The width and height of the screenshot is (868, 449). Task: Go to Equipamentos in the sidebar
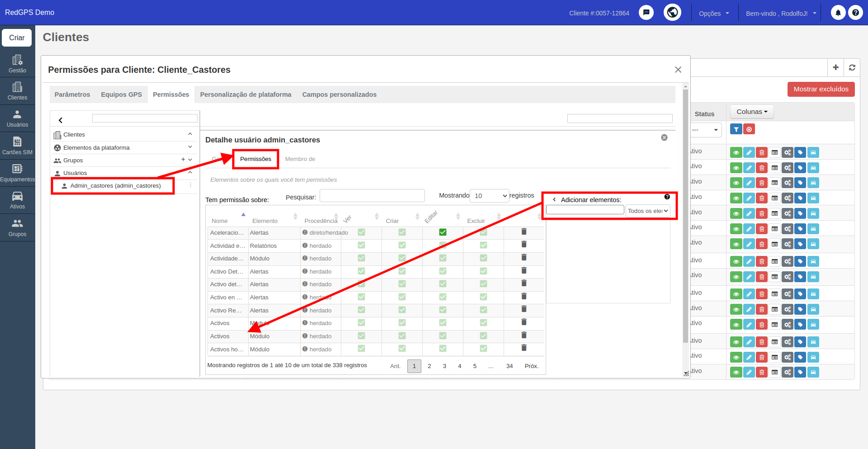click(17, 173)
